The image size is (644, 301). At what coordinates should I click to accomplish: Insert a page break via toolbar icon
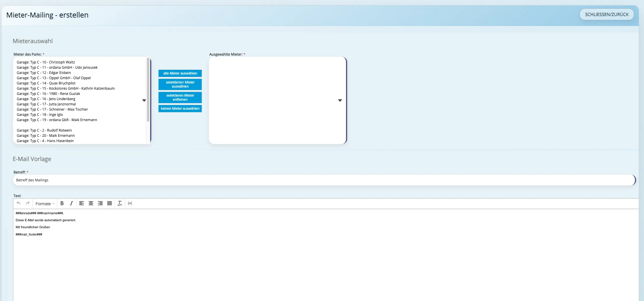[x=130, y=203]
